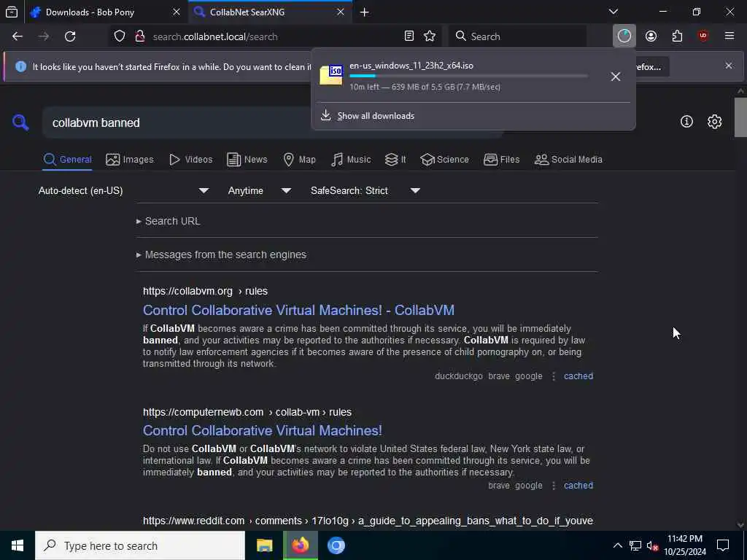
Task: Open cached link for collabvm.org result
Action: tap(578, 376)
